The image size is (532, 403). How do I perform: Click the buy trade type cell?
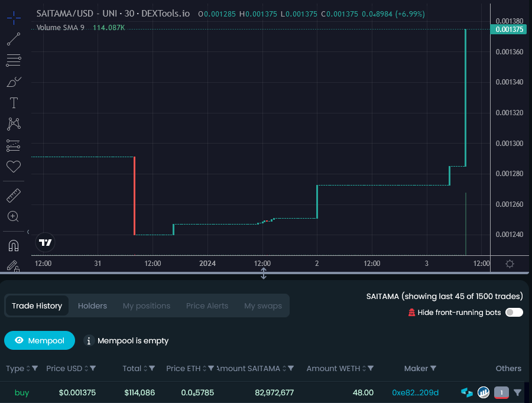pos(22,392)
